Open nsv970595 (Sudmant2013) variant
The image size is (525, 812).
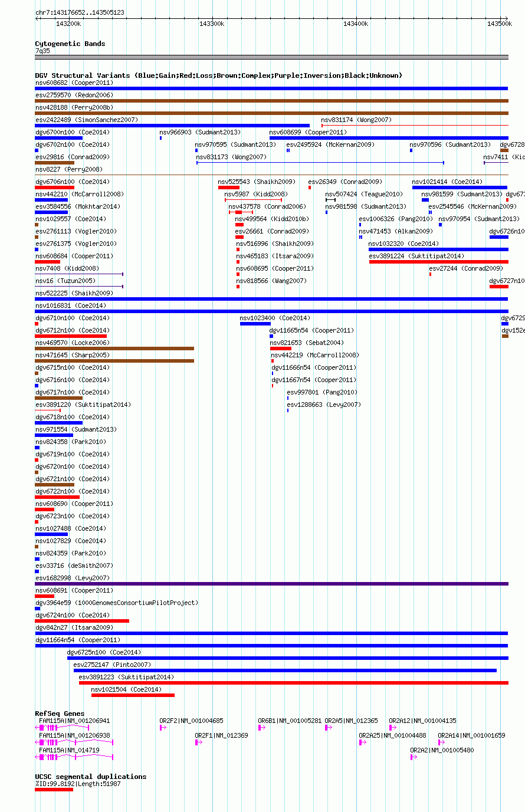click(x=236, y=144)
